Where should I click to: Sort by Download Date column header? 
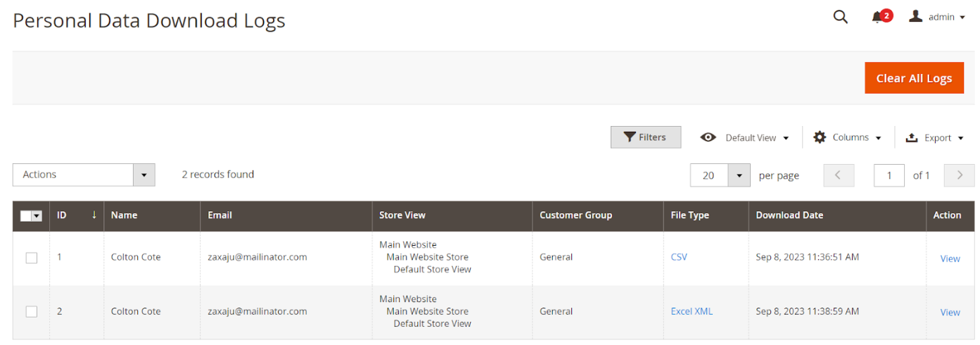789,215
